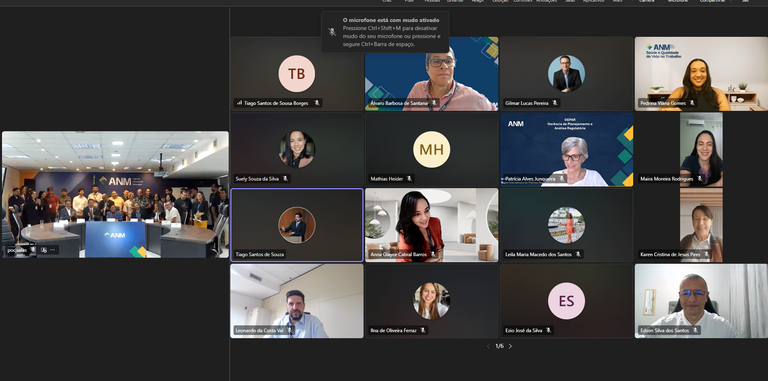Screen dimensions: 768x381
Task: Click the name label Maira Moreira Rodrigues
Action: point(667,179)
